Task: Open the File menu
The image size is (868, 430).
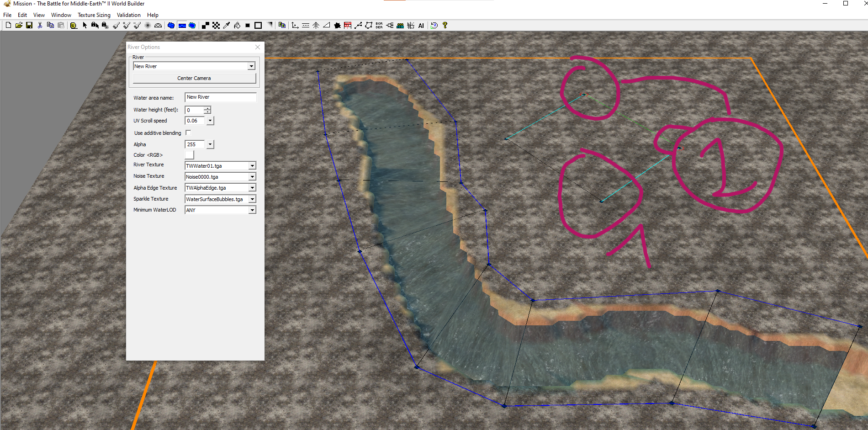Action: point(7,15)
